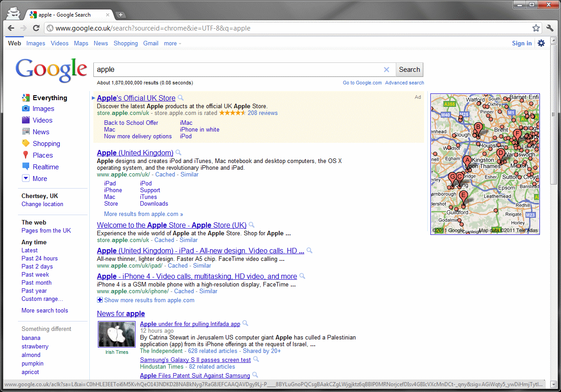The height and width of the screenshot is (392, 561).
Task: Open the Chrome wrench settings menu
Action: (x=550, y=28)
